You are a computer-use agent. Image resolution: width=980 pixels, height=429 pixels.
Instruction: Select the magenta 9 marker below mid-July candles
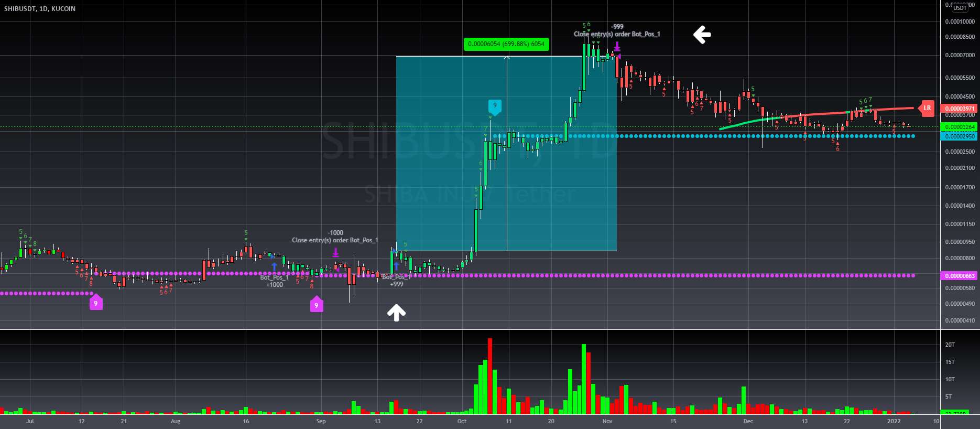click(96, 302)
